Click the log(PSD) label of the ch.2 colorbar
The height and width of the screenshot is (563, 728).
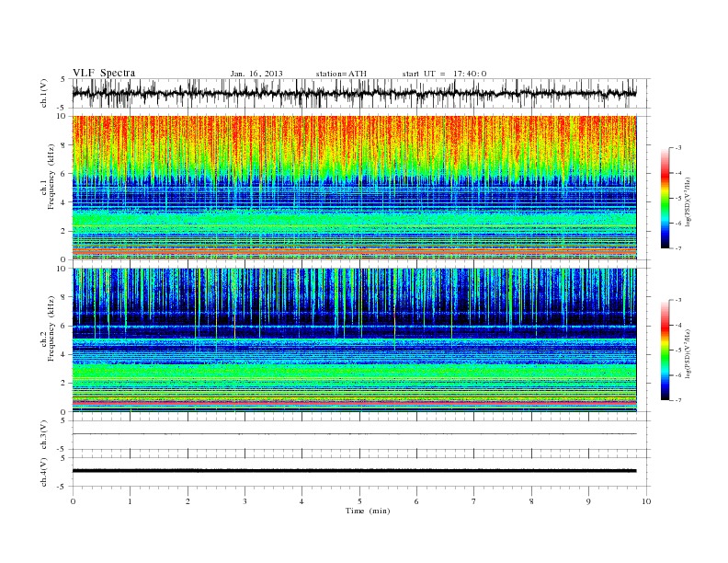688,353
